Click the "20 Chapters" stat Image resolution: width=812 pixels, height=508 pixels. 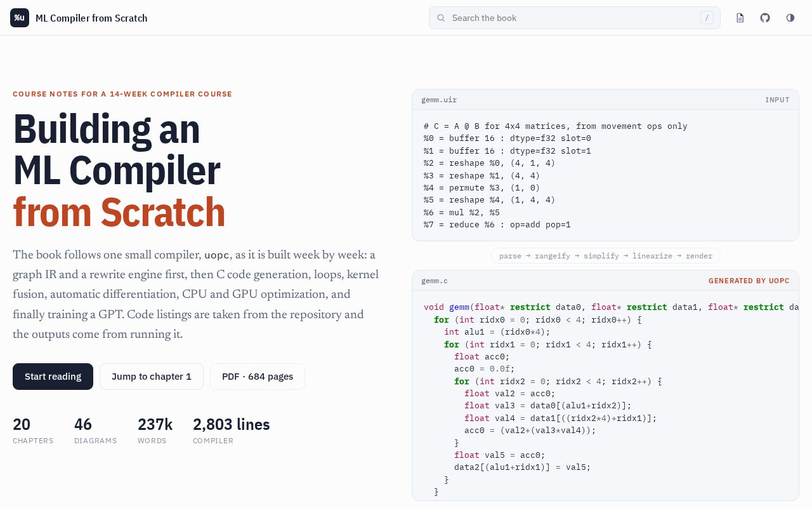(33, 430)
